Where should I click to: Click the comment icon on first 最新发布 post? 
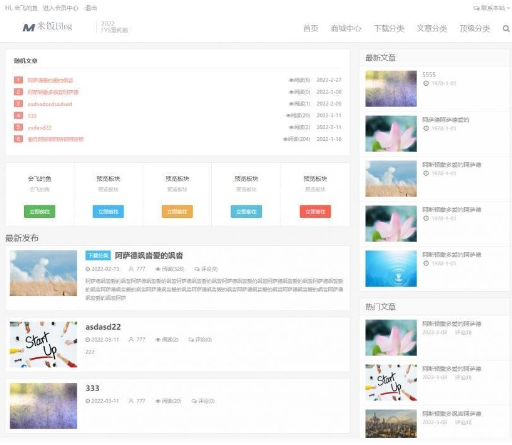coord(197,269)
